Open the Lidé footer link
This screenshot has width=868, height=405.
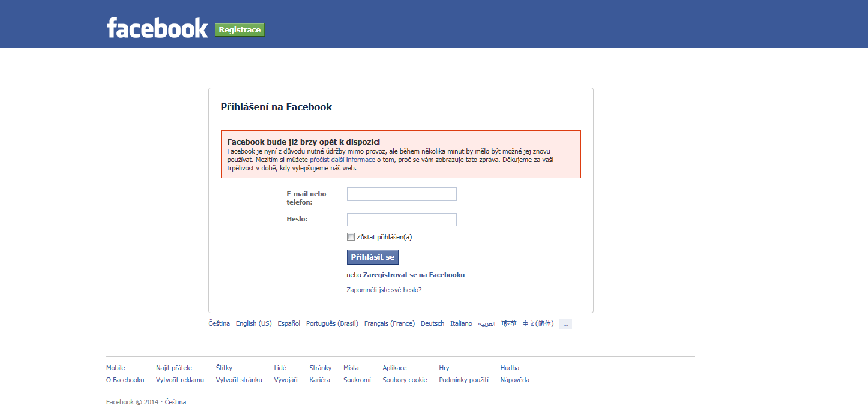pos(280,368)
